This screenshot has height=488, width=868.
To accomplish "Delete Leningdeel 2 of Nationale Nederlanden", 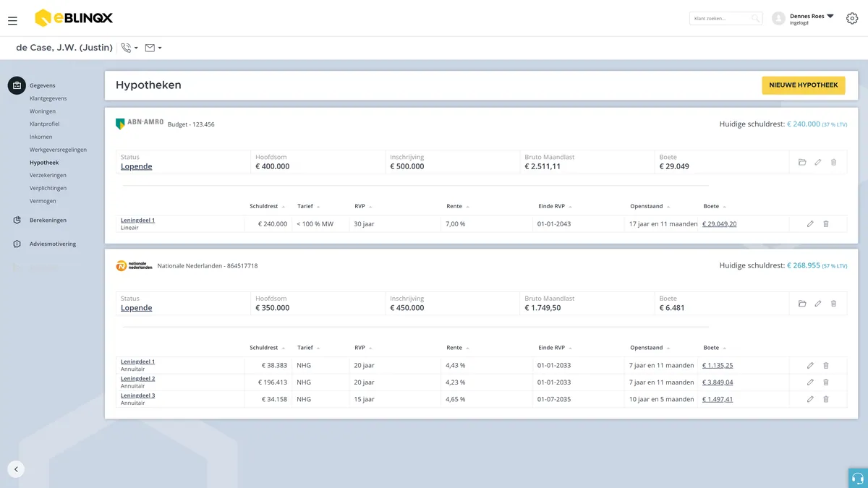I will click(826, 382).
